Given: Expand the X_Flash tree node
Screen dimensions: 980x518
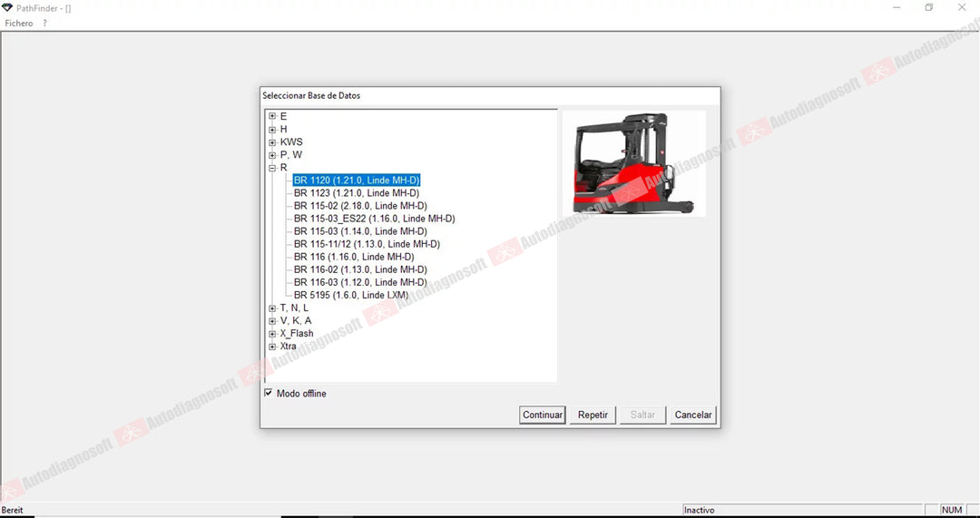Looking at the screenshot, I should 272,334.
